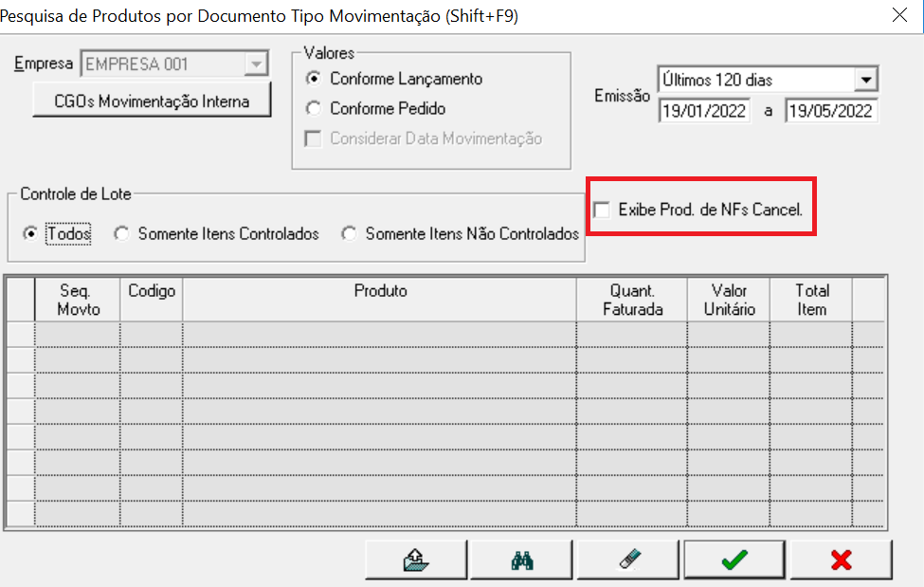Cancel with the red X button
This screenshot has height=587, width=924.
(x=841, y=559)
